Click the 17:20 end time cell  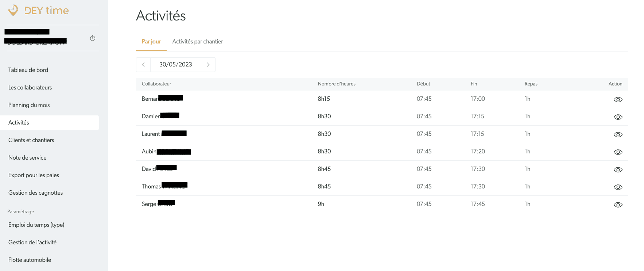pyautogui.click(x=478, y=152)
